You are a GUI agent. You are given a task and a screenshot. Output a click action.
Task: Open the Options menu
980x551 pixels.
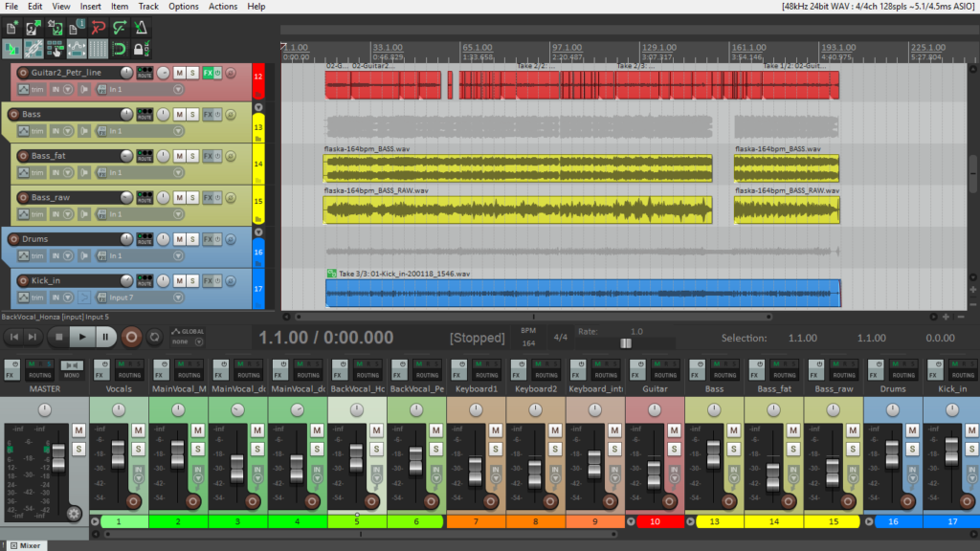183,7
